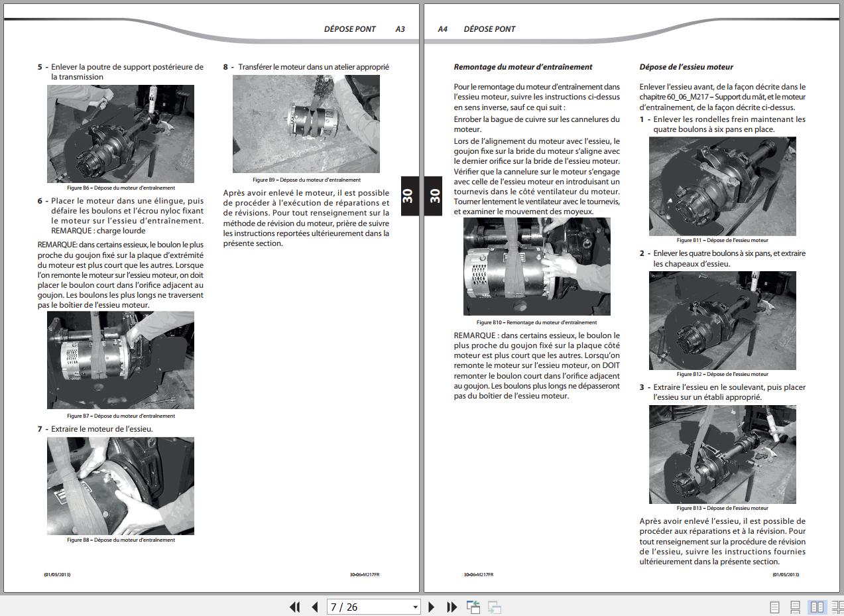
Task: Switch to continuous scrolling page view
Action: pos(796,607)
